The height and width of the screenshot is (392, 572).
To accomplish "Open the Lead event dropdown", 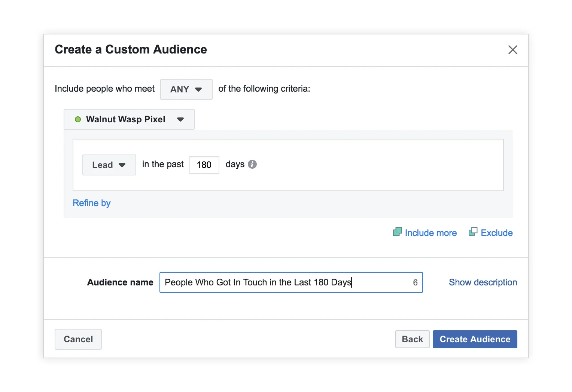I will coord(109,165).
